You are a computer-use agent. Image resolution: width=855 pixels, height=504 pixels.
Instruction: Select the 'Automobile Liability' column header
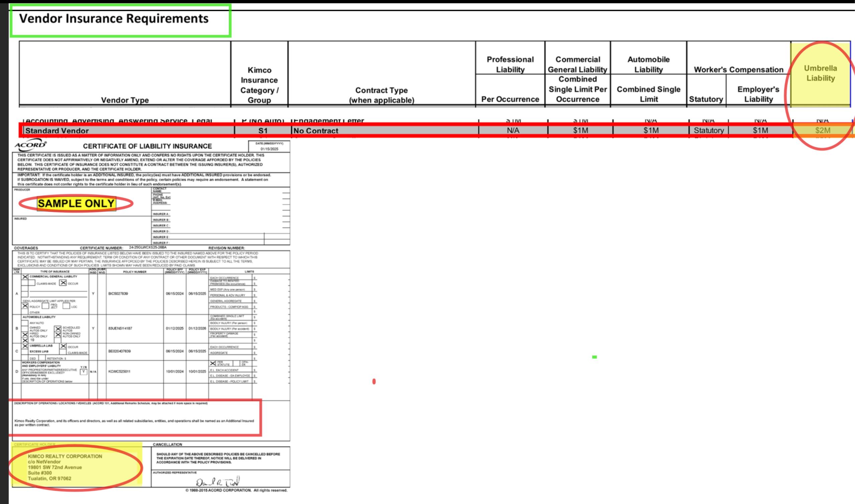tap(649, 64)
